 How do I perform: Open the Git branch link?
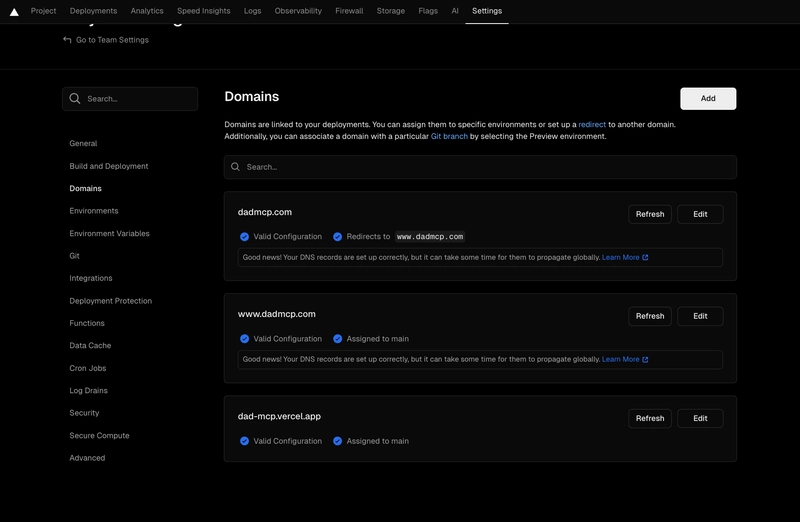449,136
